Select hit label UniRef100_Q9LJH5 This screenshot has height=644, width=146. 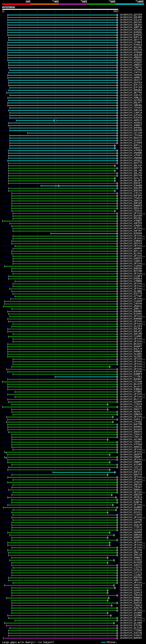(x=131, y=170)
